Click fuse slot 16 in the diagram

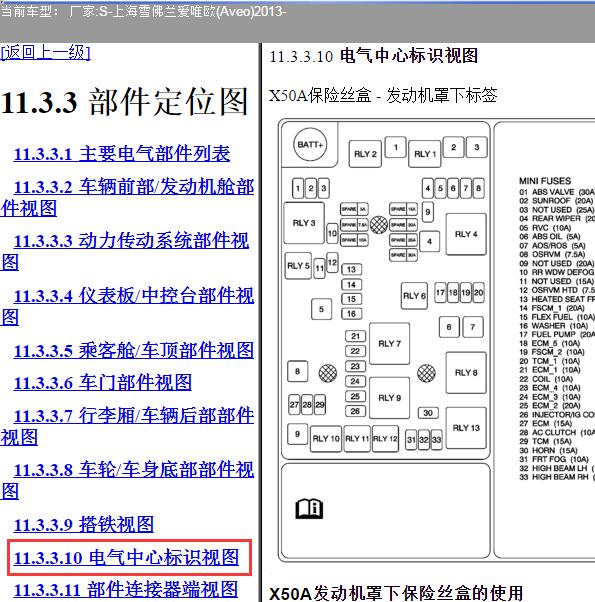[x=351, y=314]
